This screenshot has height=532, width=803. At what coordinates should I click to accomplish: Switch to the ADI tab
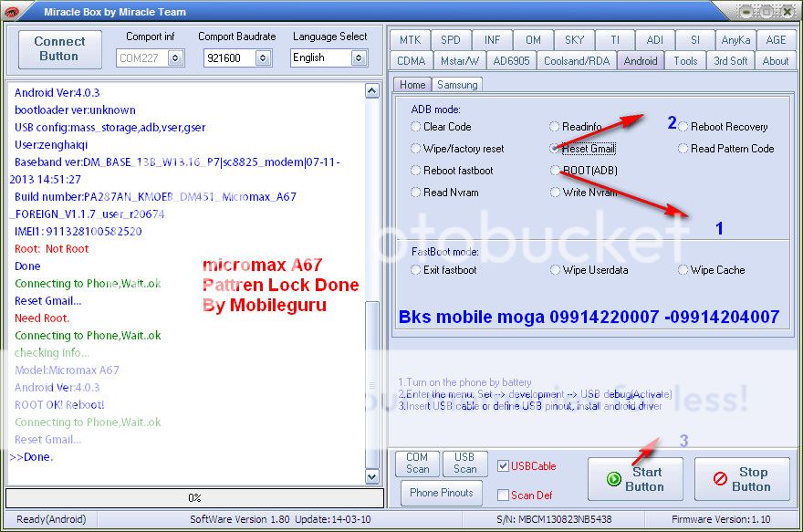[x=655, y=40]
